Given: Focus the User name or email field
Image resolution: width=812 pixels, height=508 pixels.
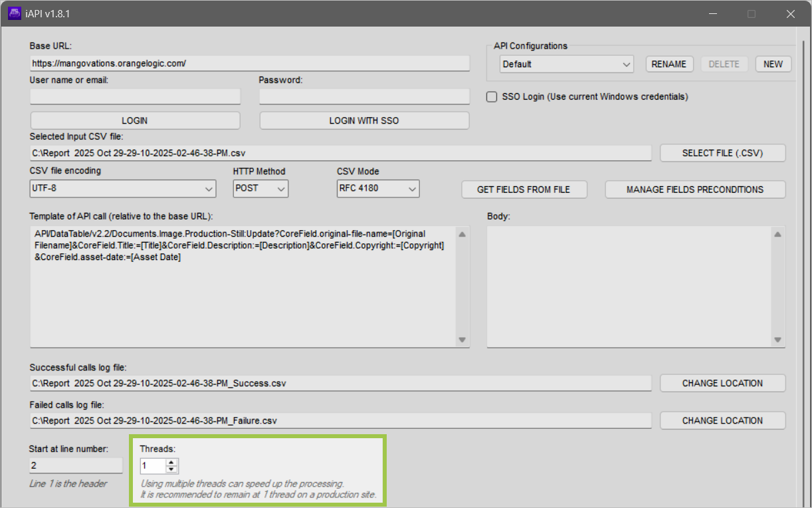Looking at the screenshot, I should (x=136, y=96).
